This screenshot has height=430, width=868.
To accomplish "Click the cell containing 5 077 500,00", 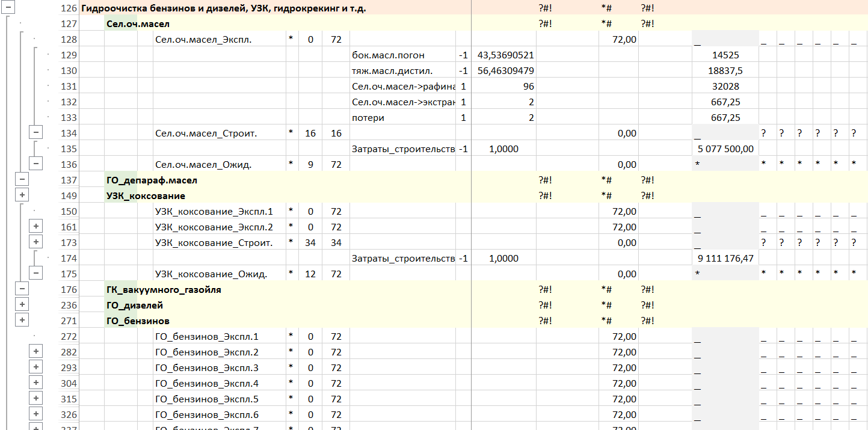I will 724,149.
